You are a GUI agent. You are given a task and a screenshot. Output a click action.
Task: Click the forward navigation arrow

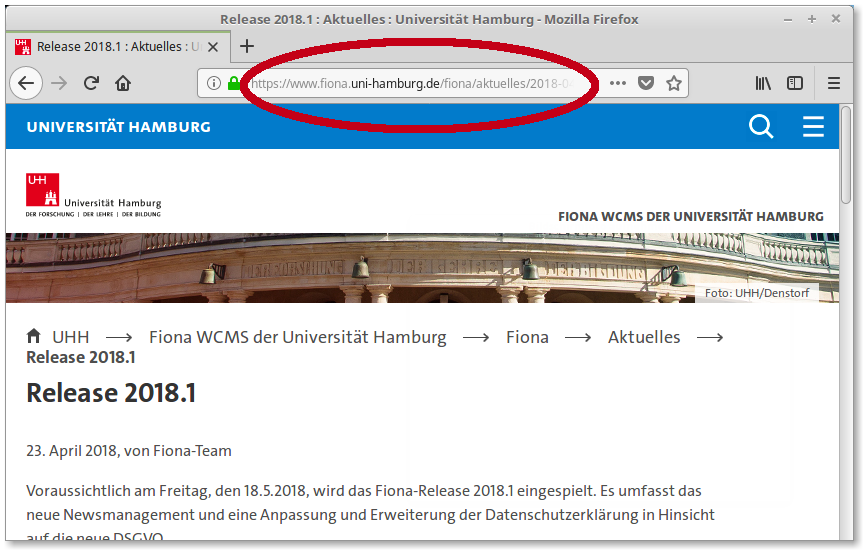pyautogui.click(x=59, y=83)
